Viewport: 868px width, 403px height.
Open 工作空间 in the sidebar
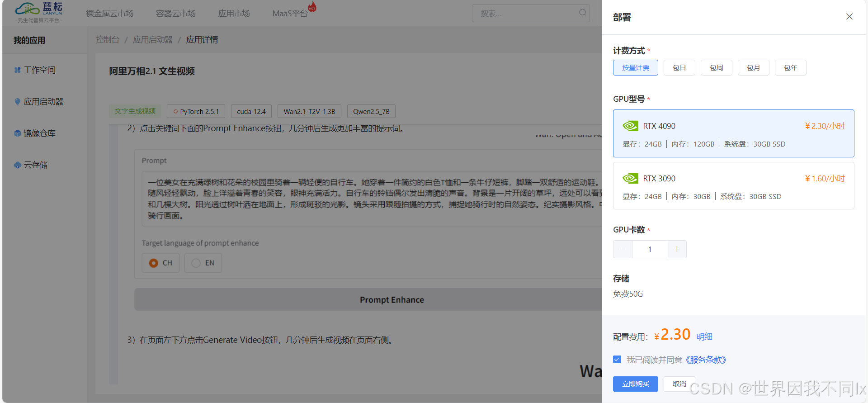coord(39,70)
